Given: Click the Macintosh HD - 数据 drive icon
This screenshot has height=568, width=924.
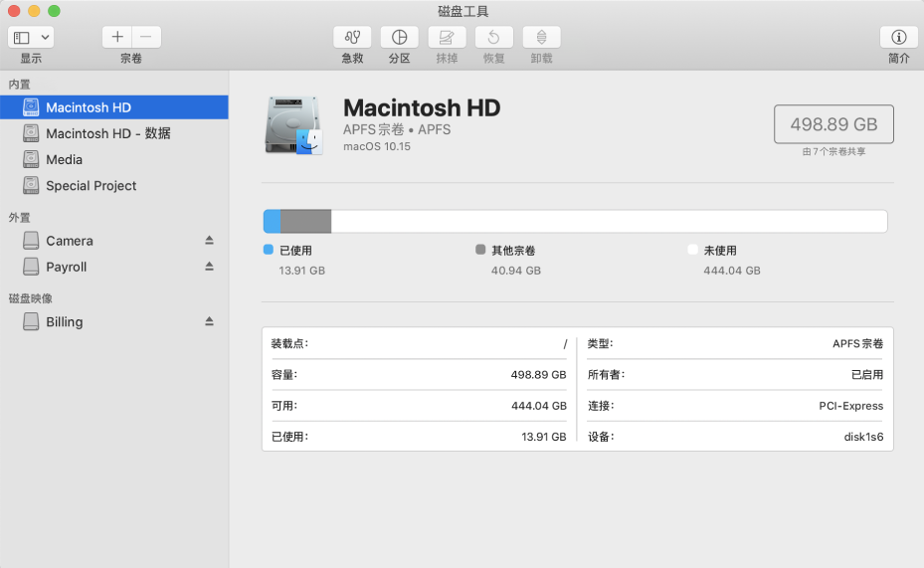Looking at the screenshot, I should tap(31, 133).
